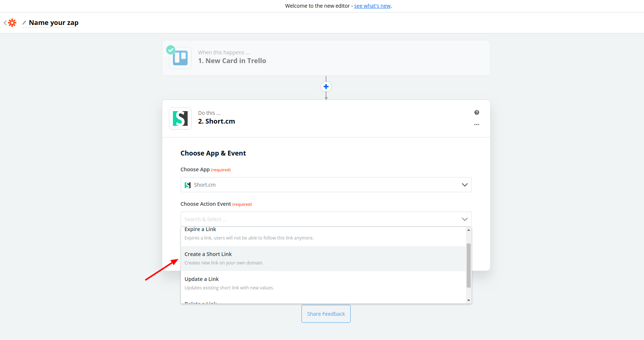Screen dimensions: 644x340
Task: Open help via the question mark icon
Action: click(x=477, y=113)
